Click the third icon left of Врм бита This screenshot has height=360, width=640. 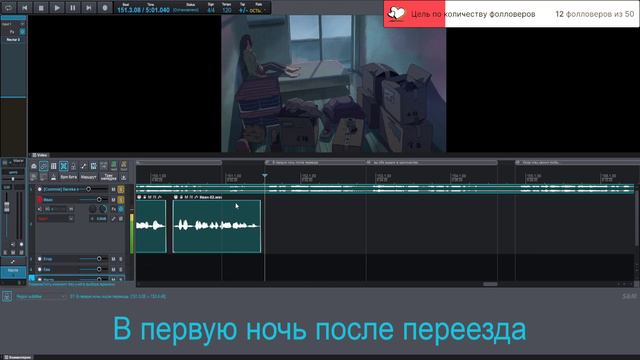coord(53,177)
